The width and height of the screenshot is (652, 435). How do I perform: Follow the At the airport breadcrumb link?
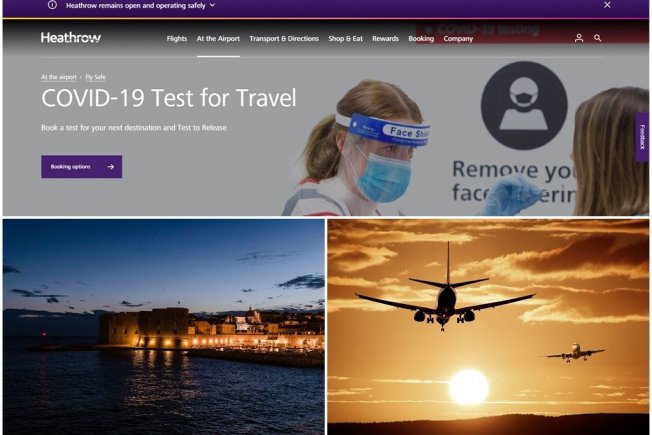[59, 77]
